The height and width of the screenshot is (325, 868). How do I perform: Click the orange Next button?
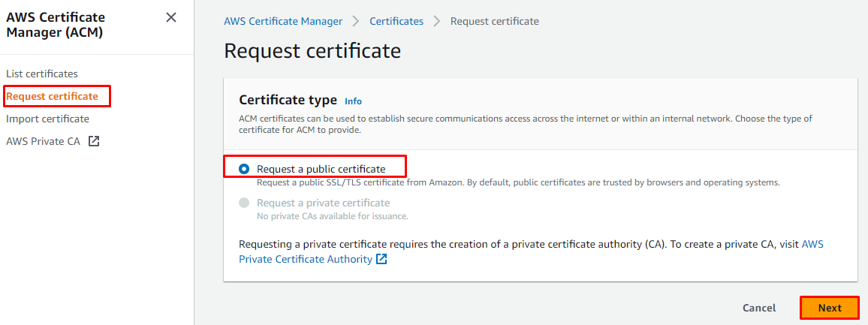pos(830,308)
